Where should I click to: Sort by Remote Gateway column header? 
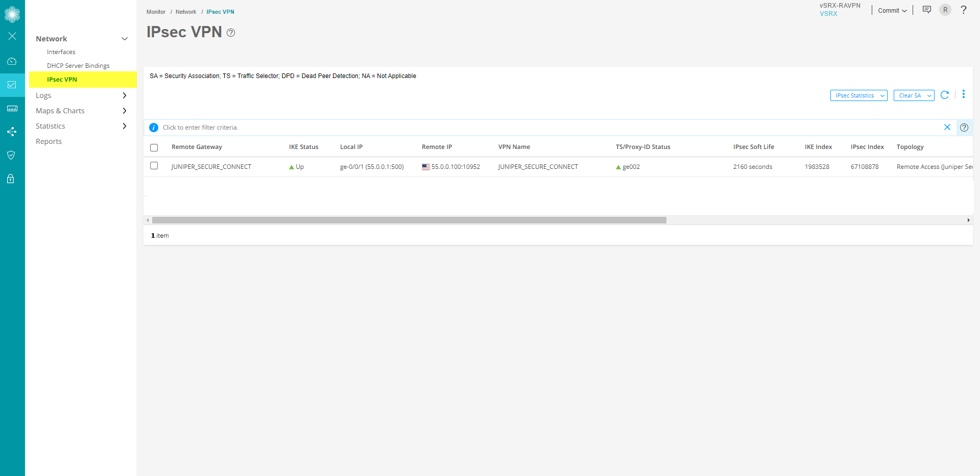pyautogui.click(x=197, y=147)
